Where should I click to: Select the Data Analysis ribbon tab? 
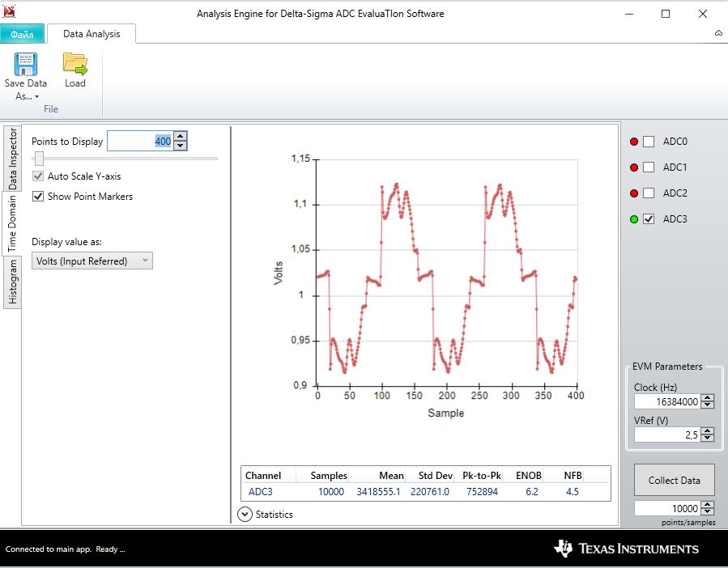tap(92, 34)
